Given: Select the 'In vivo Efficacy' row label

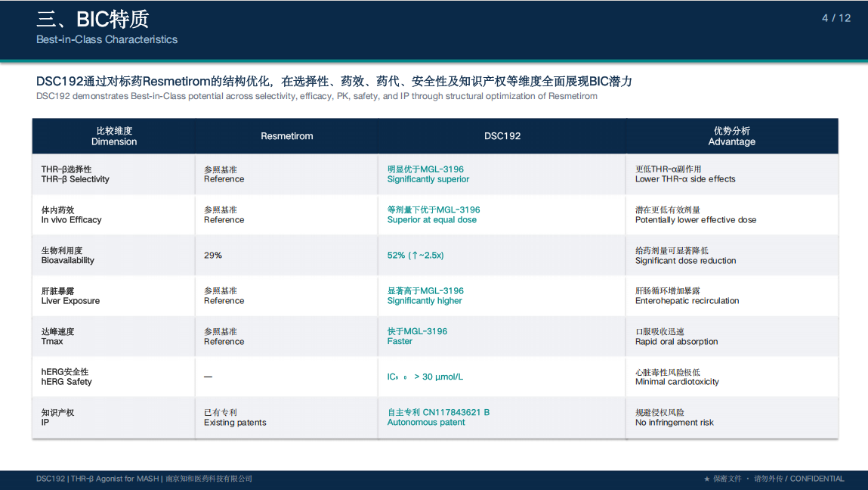Looking at the screenshot, I should pos(72,215).
